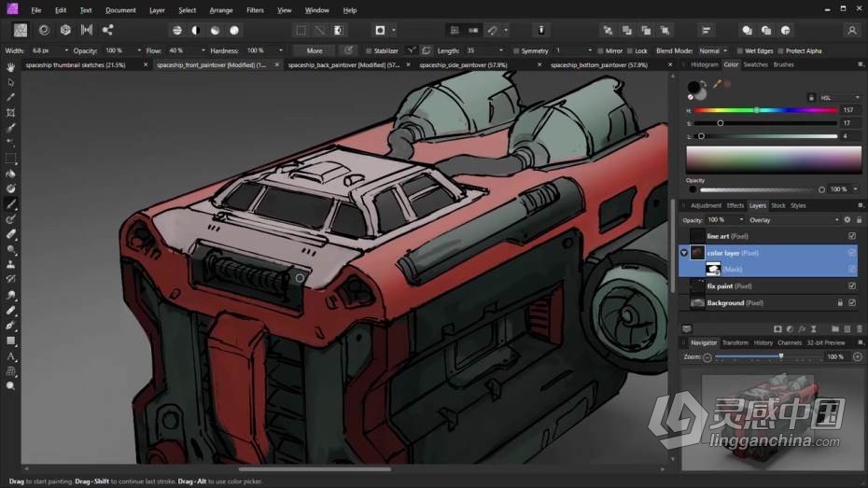
Task: Pick color with eyedropper in Color panel
Action: 718,84
